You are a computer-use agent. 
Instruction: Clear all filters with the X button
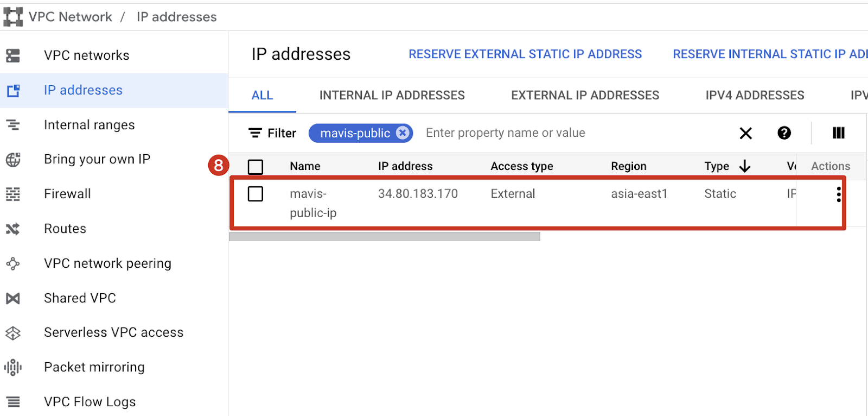(746, 133)
